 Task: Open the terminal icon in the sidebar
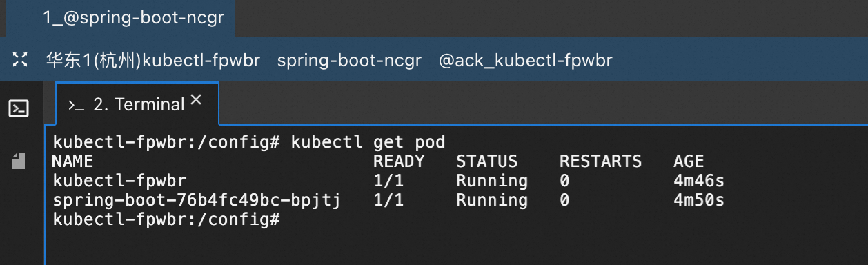point(19,108)
